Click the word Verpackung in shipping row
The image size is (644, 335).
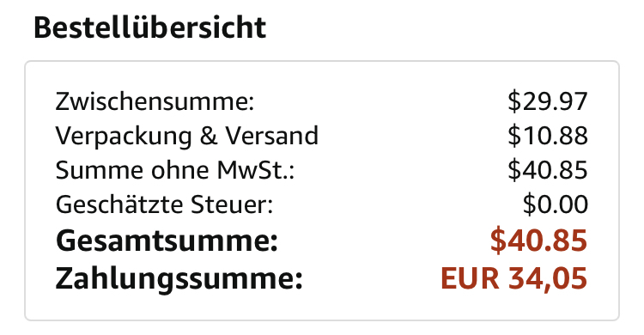124,136
